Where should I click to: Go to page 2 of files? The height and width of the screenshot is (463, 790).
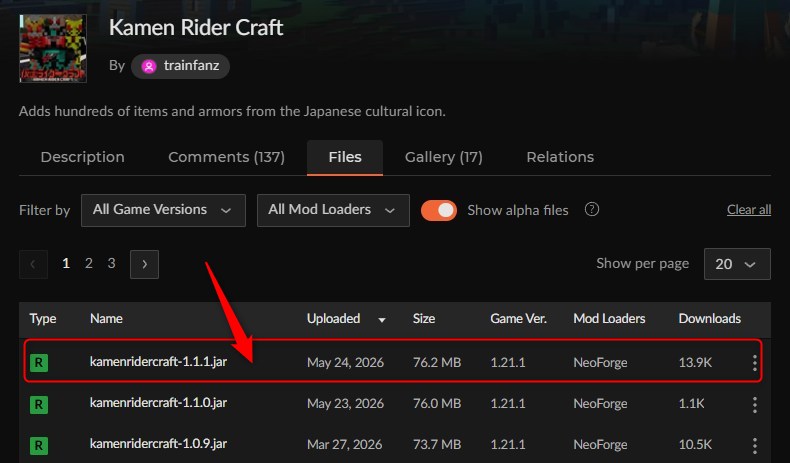[89, 263]
